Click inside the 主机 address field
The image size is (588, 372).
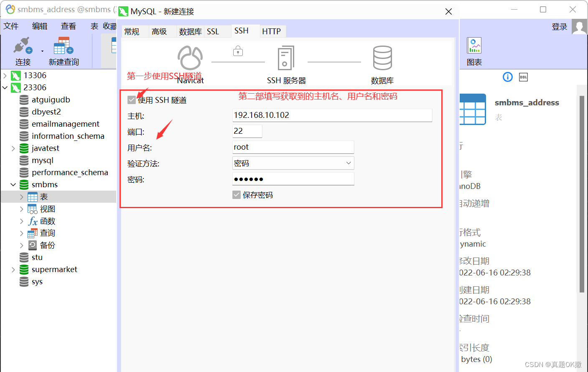(x=332, y=115)
